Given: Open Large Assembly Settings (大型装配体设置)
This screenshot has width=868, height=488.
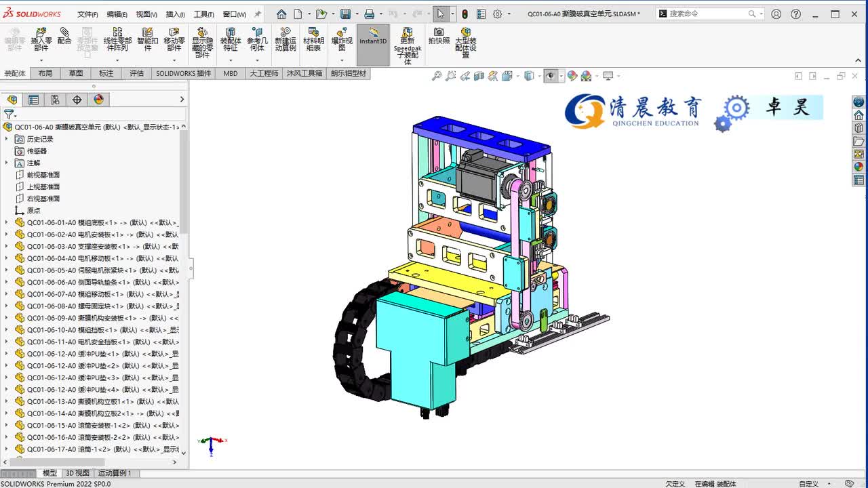Looking at the screenshot, I should coord(466,43).
